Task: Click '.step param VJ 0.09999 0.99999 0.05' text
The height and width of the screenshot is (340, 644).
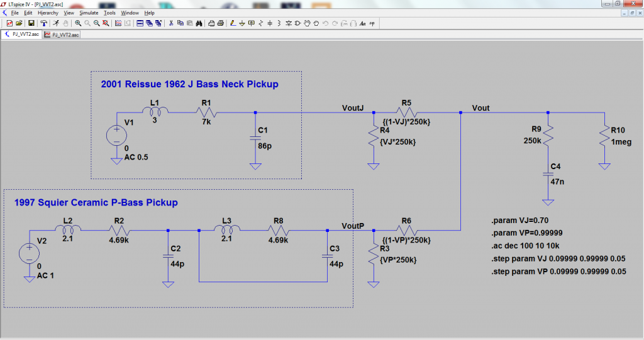Action: coord(558,259)
